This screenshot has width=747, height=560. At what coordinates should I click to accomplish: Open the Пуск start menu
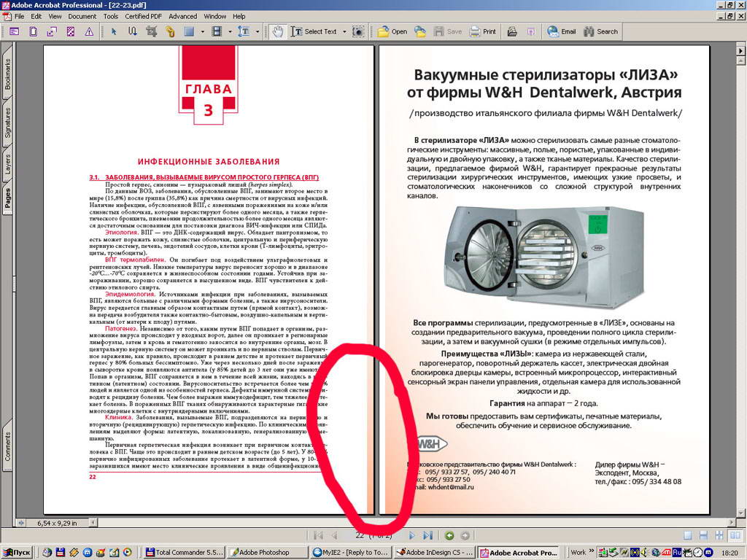(x=18, y=553)
